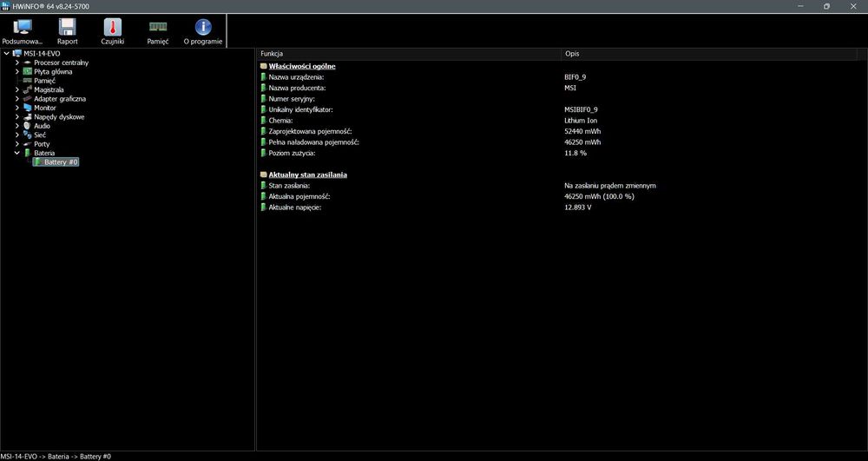
Task: Click the HWiNFO title bar app icon
Action: pyautogui.click(x=5, y=6)
